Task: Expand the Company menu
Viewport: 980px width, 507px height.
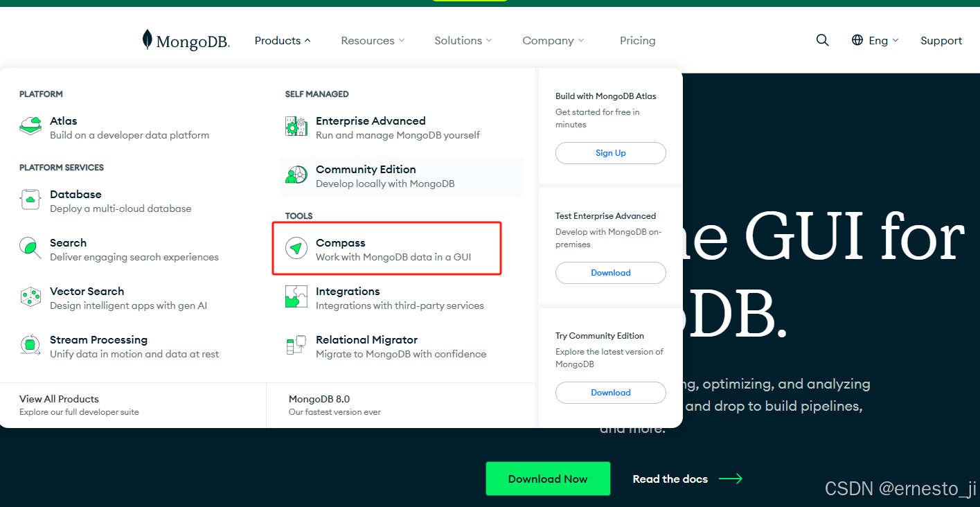Action: (x=553, y=40)
